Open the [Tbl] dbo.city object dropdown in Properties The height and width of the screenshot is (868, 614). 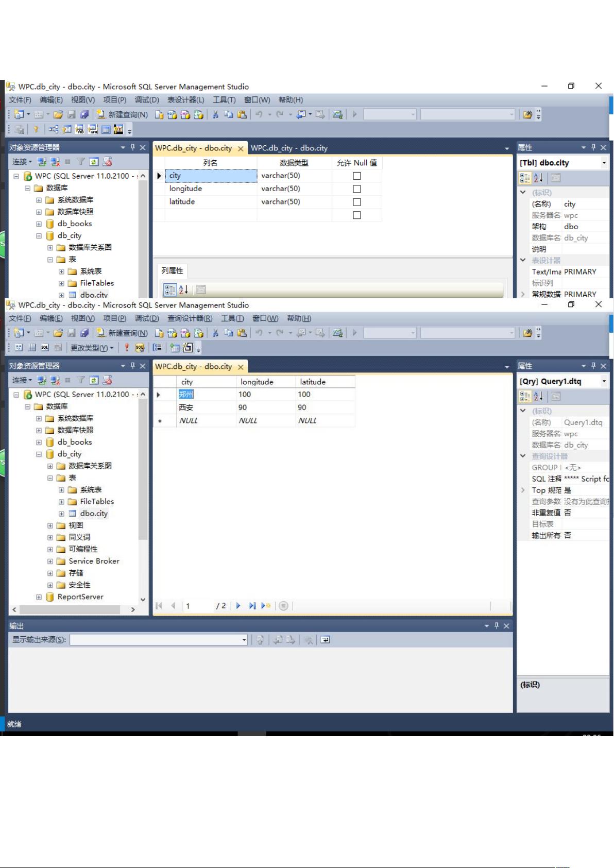pos(604,163)
